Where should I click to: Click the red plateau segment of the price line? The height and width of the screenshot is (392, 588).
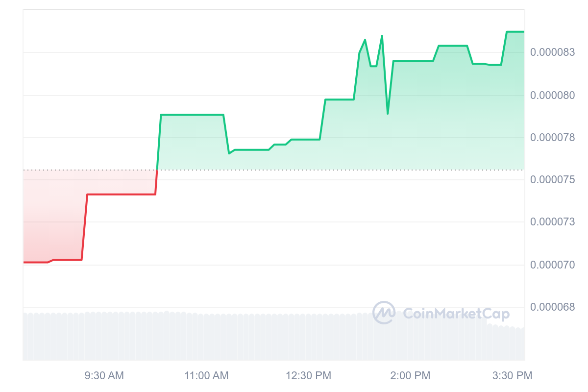[x=121, y=195]
